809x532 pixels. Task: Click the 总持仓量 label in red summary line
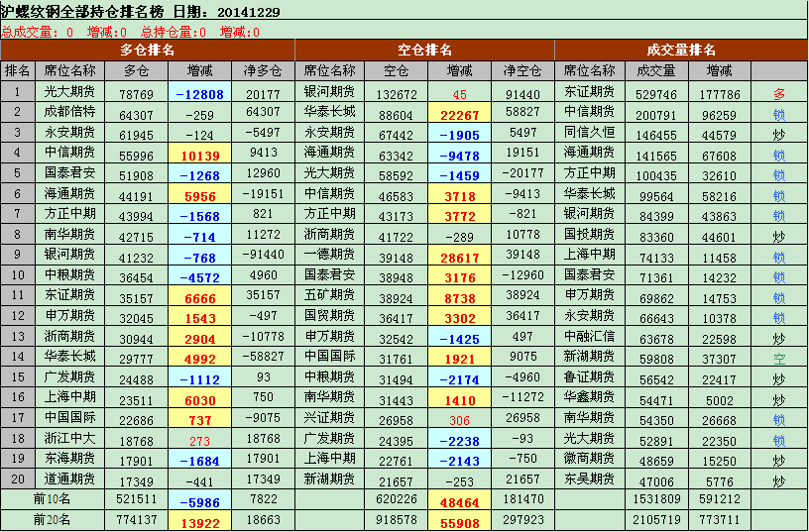coord(166,33)
